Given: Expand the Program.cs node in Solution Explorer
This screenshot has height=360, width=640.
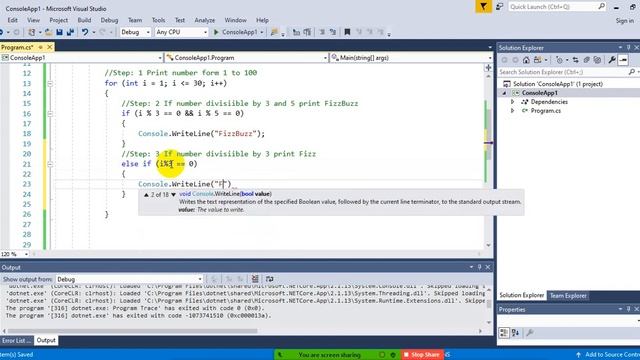Looking at the screenshot, I should (513, 111).
